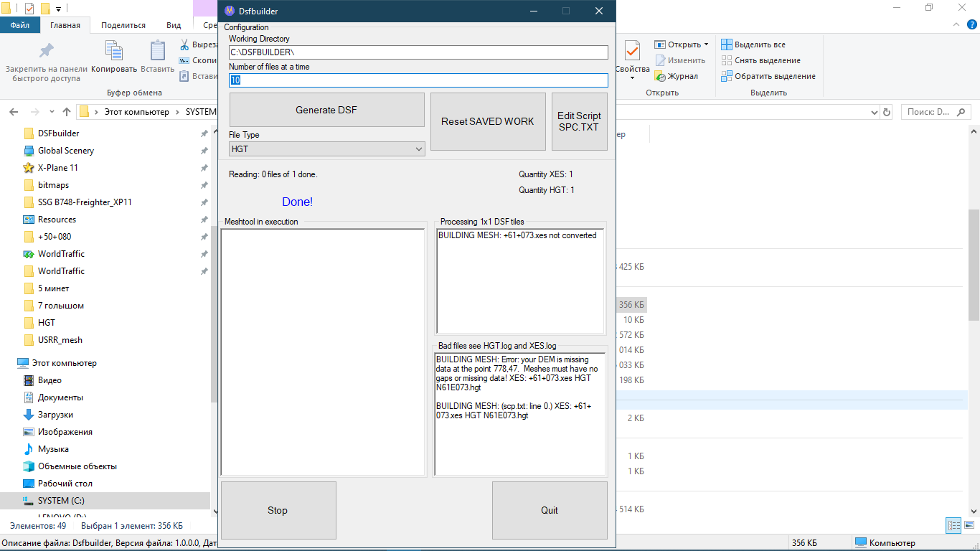This screenshot has width=980, height=551.
Task: Open +50+080 folder in sidebar
Action: coord(55,237)
